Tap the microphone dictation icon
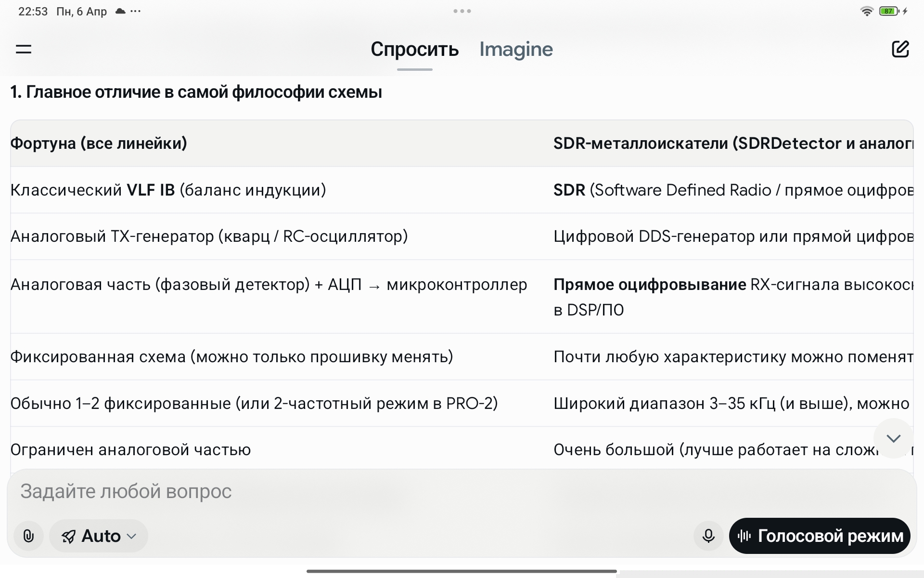Screen dimensions: 924x578 click(708, 536)
